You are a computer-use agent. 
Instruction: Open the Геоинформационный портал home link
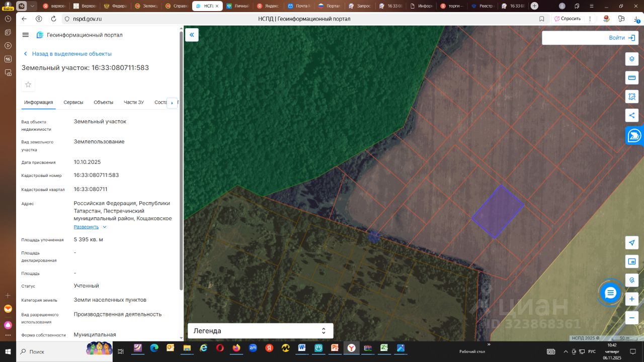[79, 35]
